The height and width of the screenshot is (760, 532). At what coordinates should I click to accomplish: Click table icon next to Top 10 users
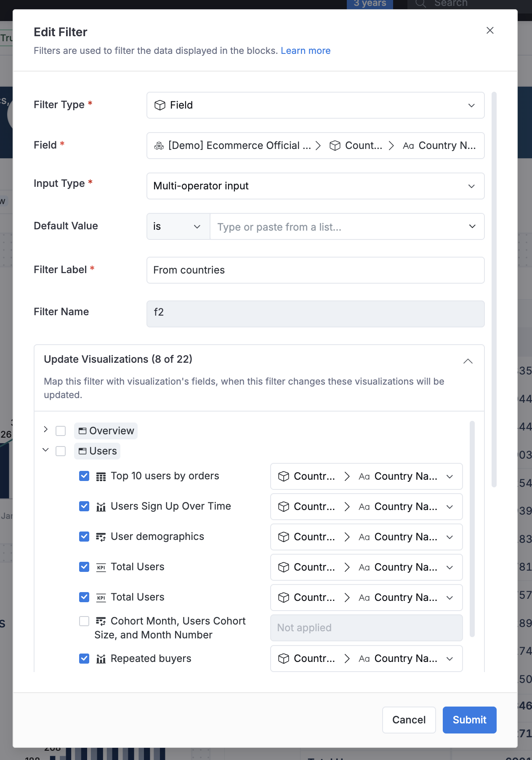tap(101, 476)
